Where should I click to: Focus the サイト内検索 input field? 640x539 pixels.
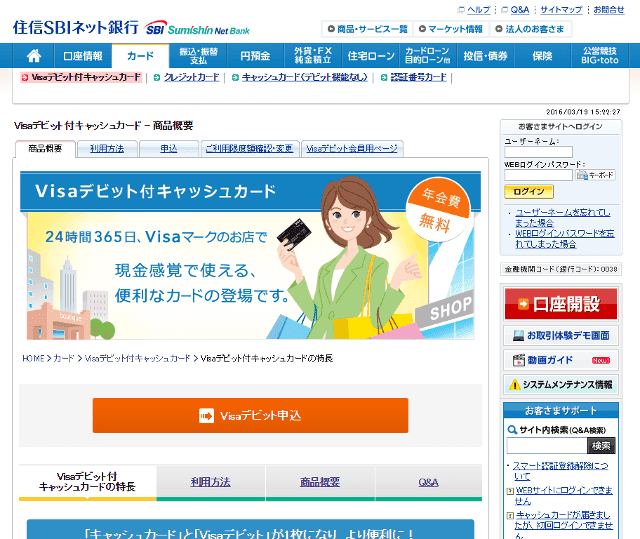547,446
